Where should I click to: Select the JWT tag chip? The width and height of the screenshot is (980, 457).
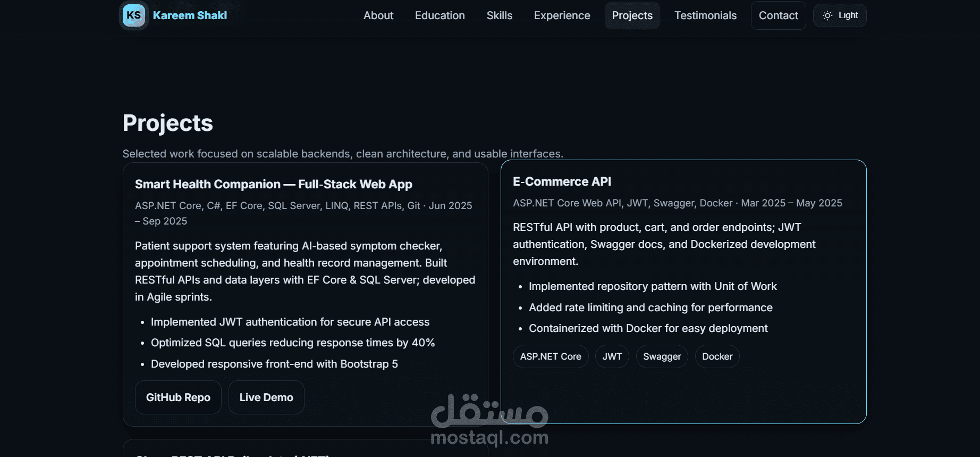tap(612, 356)
